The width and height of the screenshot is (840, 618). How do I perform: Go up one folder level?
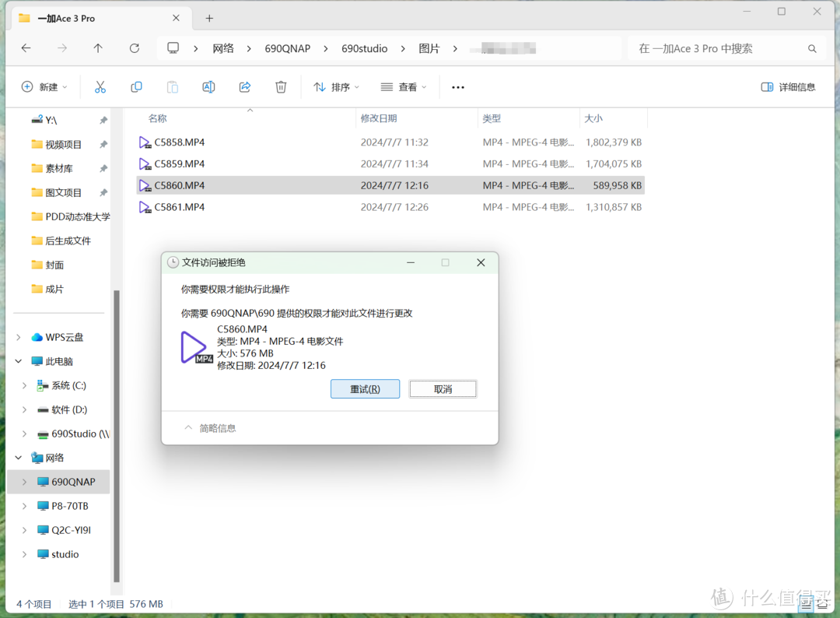click(98, 48)
